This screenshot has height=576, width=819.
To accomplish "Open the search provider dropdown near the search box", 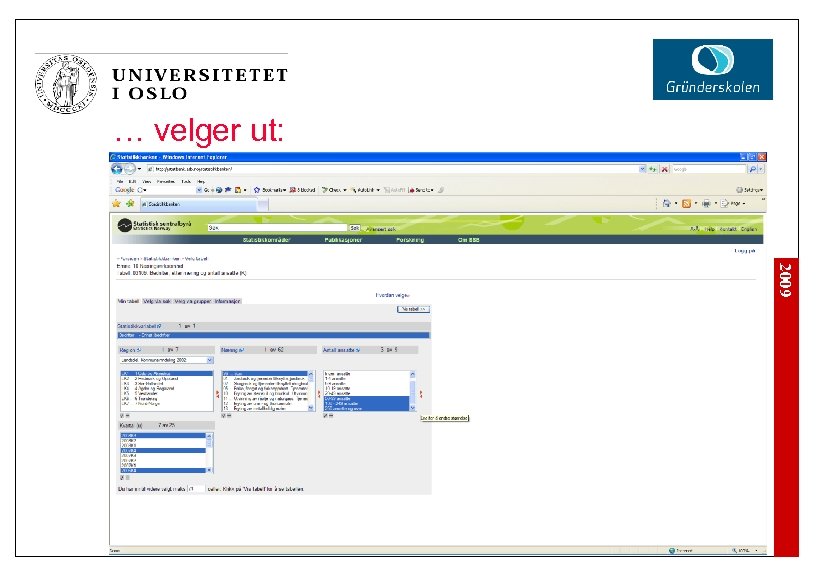I will (762, 169).
